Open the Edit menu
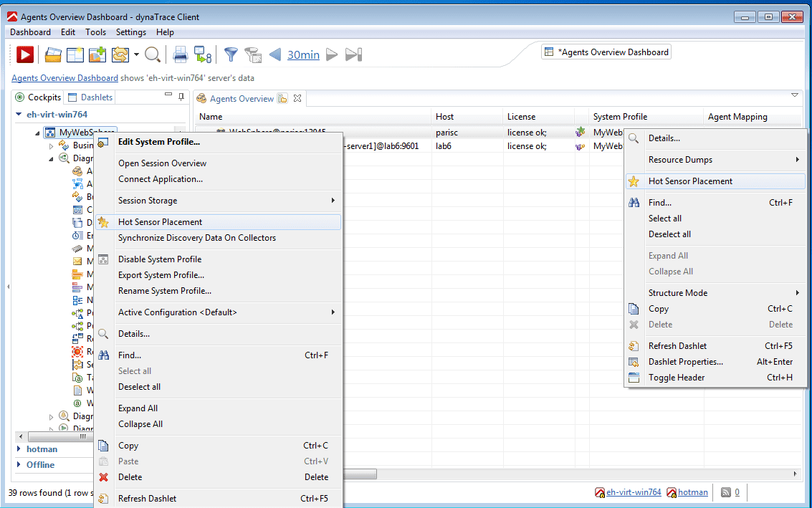Viewport: 812px width, 508px height. point(68,32)
